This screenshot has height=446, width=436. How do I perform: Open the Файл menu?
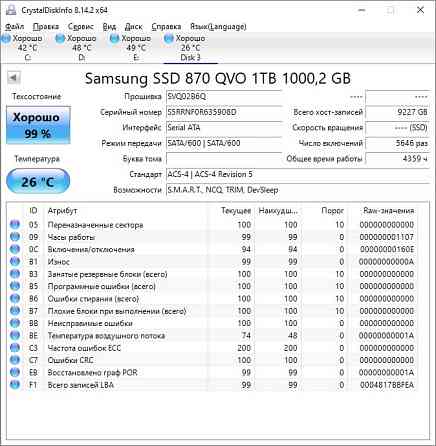click(14, 27)
